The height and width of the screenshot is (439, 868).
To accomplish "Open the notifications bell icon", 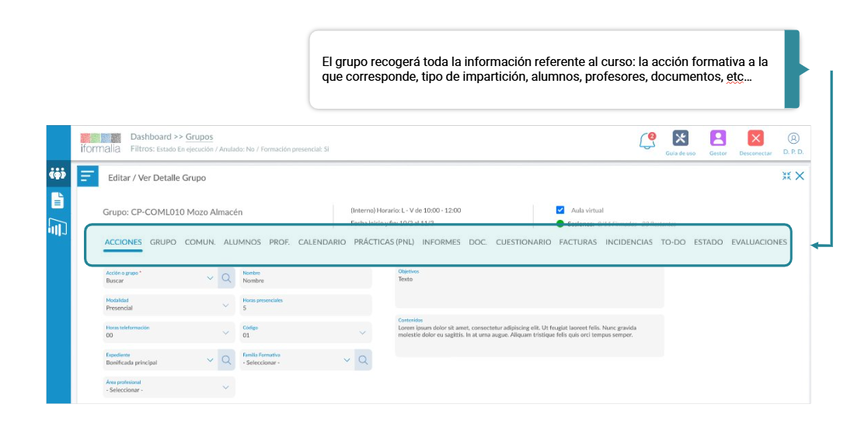I will (647, 141).
